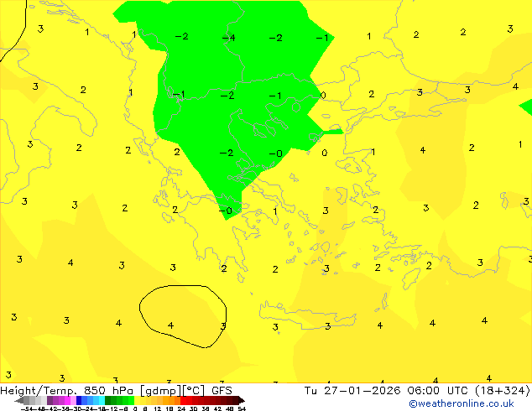
Task: Click the grey left arrow of legend bar
Action: [x=18, y=401]
